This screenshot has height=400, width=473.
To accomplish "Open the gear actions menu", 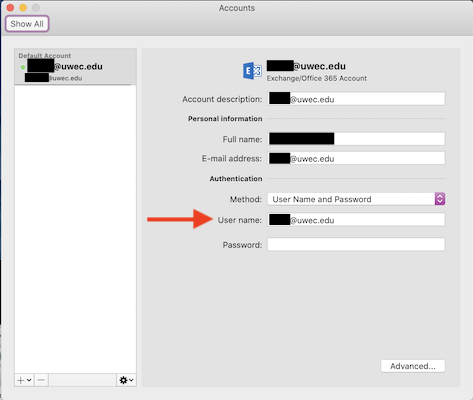I will [x=123, y=380].
